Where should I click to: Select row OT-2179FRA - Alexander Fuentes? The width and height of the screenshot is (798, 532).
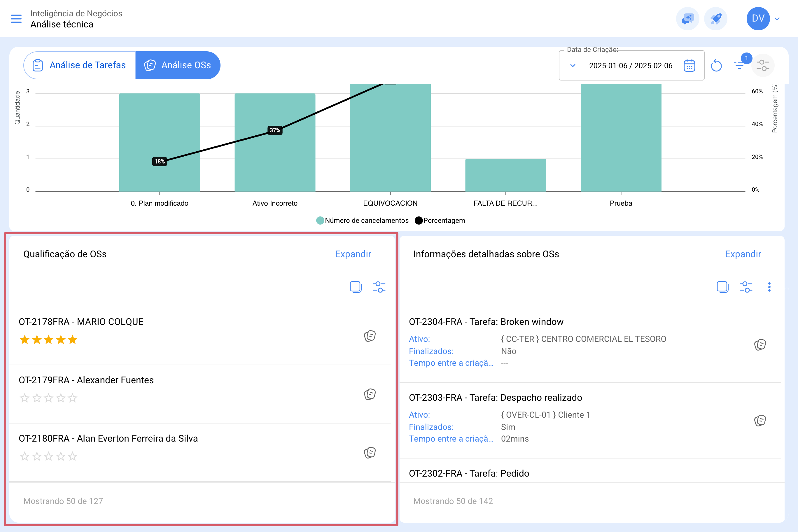tap(200, 394)
